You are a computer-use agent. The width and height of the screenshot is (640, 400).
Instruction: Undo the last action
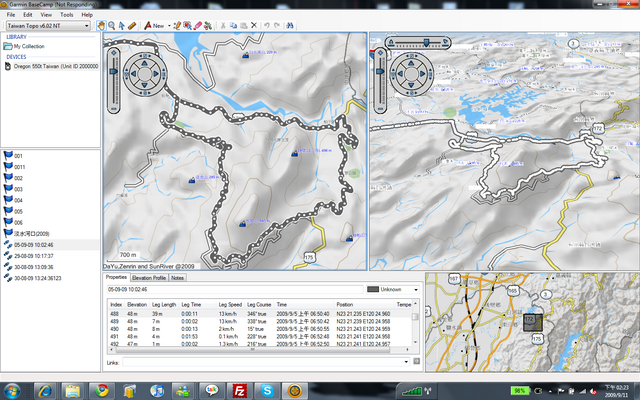tap(267, 26)
